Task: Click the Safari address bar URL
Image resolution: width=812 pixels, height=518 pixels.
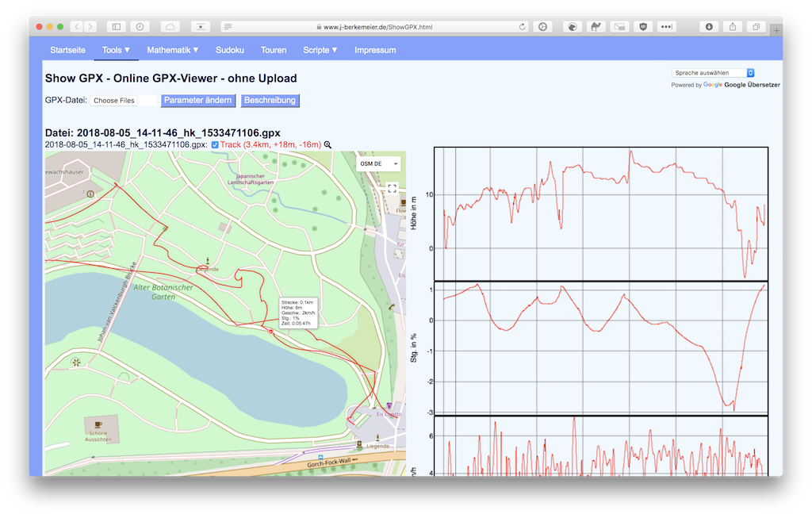Action: pyautogui.click(x=377, y=27)
